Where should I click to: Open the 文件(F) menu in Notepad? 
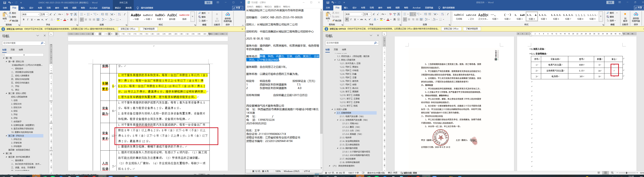click(x=250, y=7)
